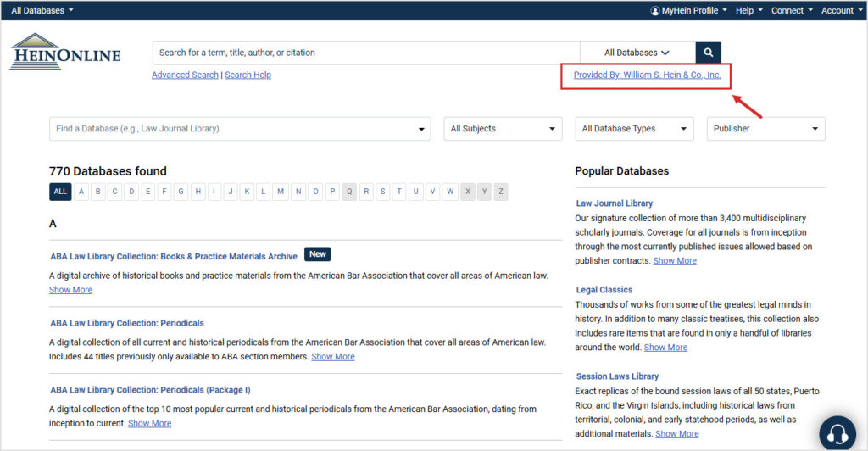This screenshot has width=868, height=451.
Task: Expand the All Subjects dropdown
Action: (x=503, y=128)
